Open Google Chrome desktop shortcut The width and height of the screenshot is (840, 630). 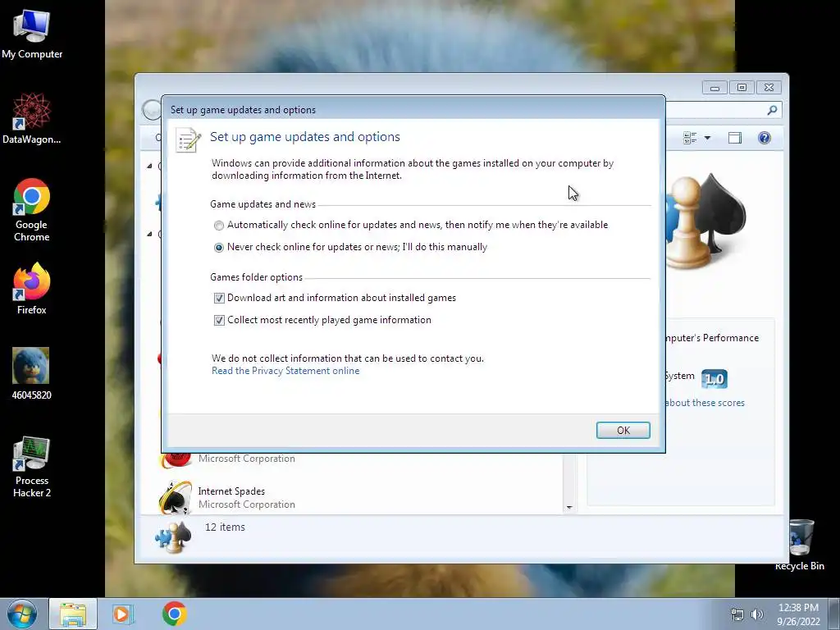(x=32, y=210)
